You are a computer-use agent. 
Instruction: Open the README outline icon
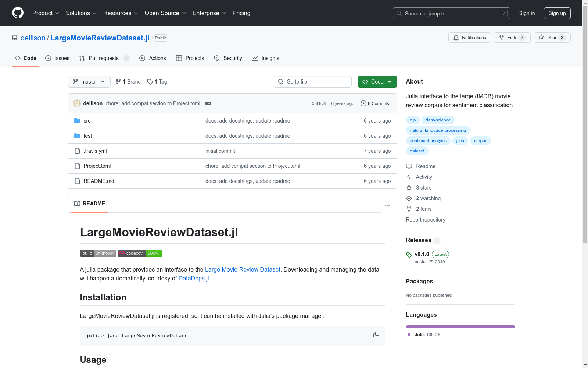[388, 204]
